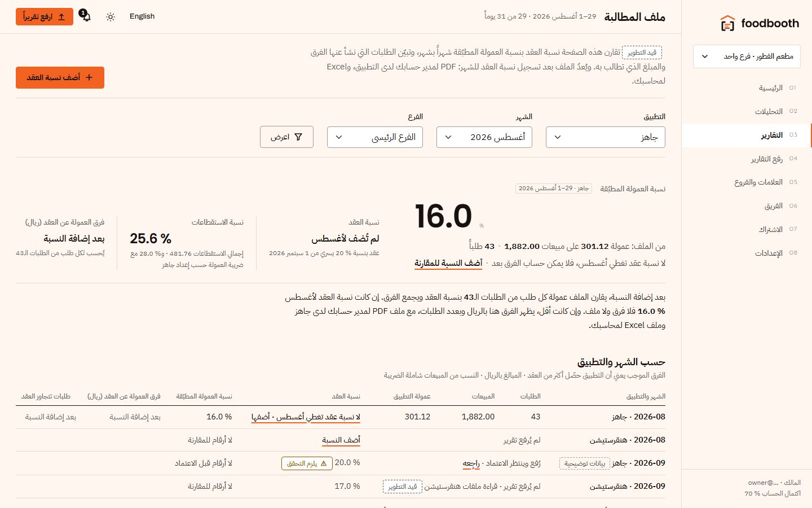Click the يلزم التحقق badge
The height and width of the screenshot is (508, 812).
pyautogui.click(x=307, y=463)
